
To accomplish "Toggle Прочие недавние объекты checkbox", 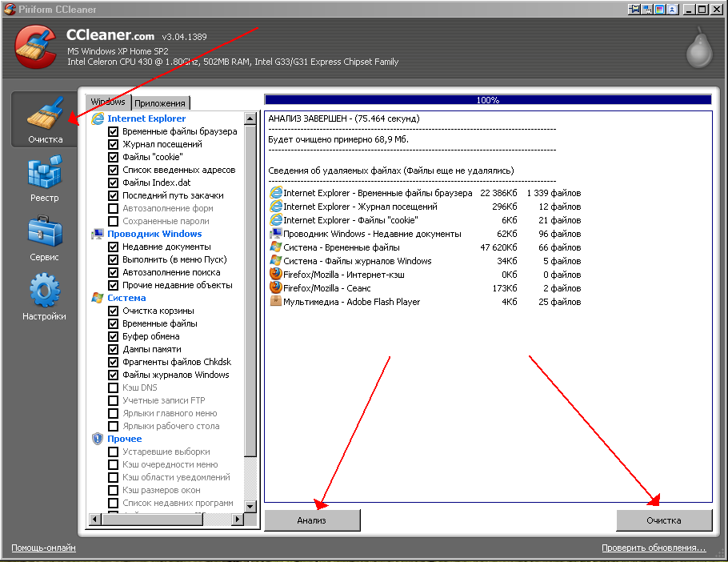I will click(113, 285).
